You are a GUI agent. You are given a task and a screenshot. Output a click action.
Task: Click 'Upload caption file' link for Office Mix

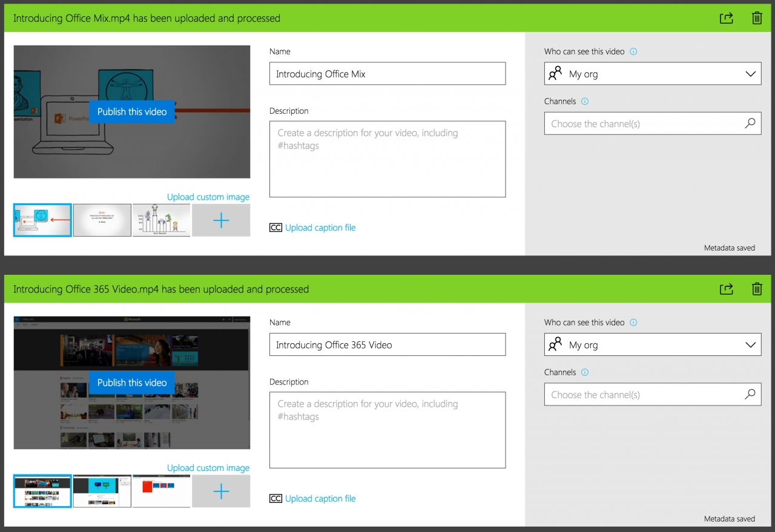click(320, 228)
